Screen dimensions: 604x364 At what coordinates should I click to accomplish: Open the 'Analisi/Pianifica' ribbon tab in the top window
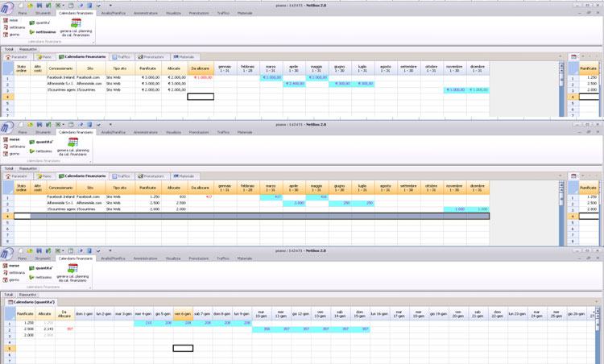(x=113, y=13)
